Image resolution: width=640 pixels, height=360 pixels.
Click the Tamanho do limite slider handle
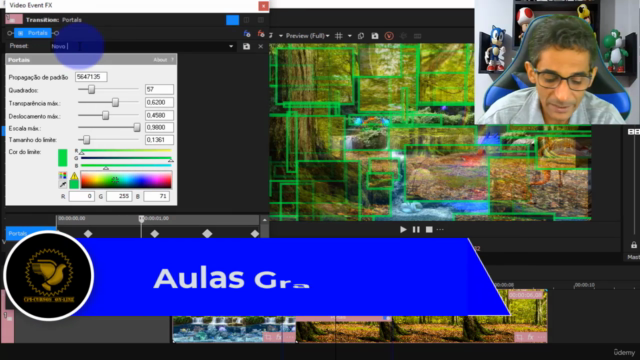coord(87,140)
